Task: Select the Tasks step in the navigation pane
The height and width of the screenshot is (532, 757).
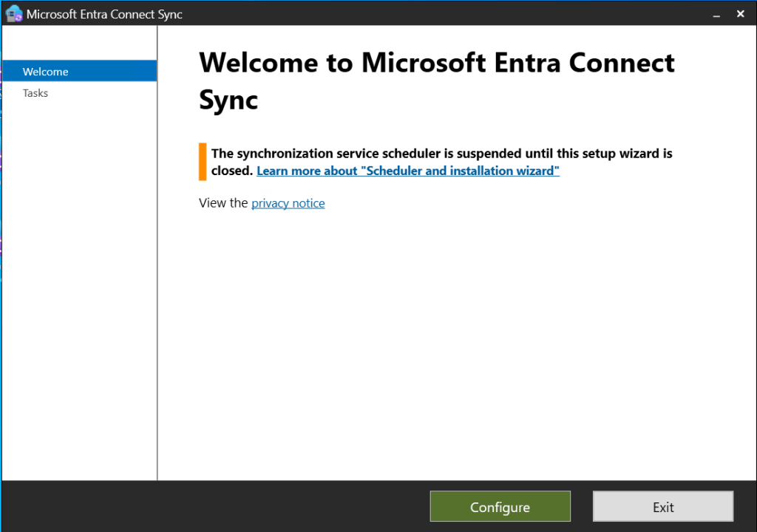Action: (x=35, y=92)
